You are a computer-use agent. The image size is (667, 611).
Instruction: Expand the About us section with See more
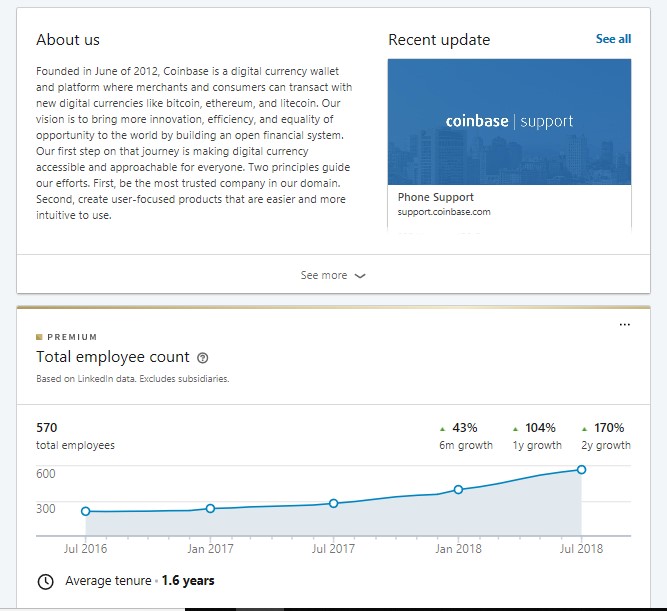(x=333, y=275)
